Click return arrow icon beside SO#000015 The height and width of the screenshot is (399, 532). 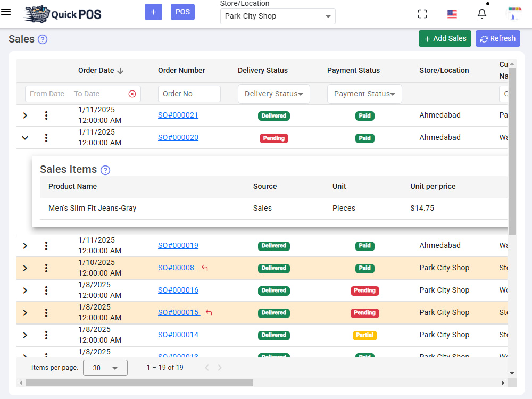pos(209,312)
